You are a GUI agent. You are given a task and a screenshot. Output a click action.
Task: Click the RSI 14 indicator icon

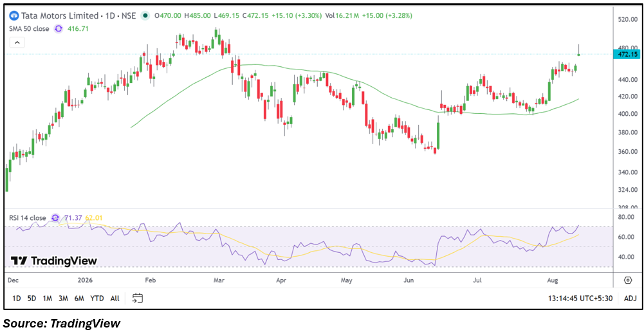(x=55, y=217)
